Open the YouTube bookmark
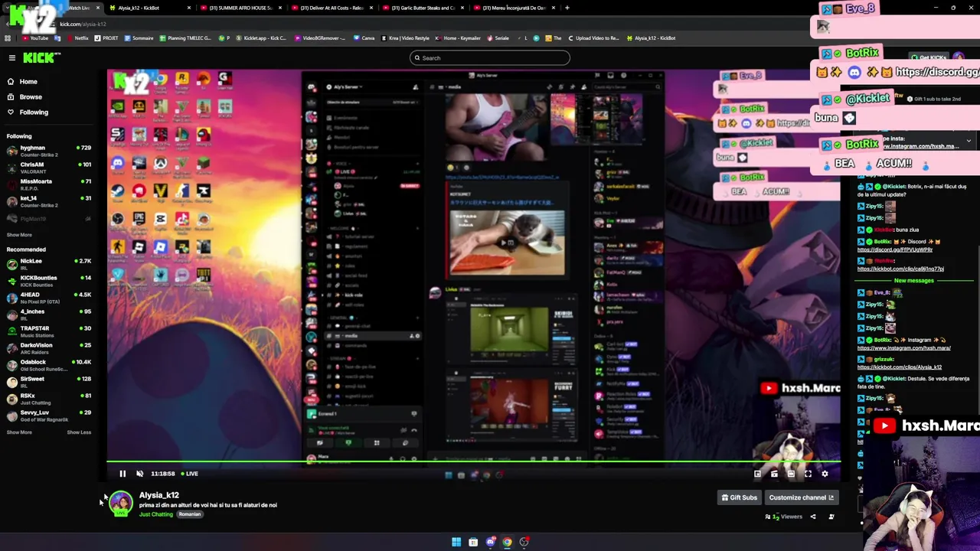 click(x=34, y=37)
